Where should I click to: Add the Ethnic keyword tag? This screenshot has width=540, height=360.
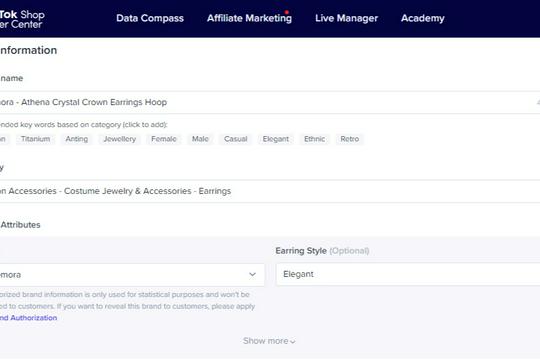click(x=314, y=139)
